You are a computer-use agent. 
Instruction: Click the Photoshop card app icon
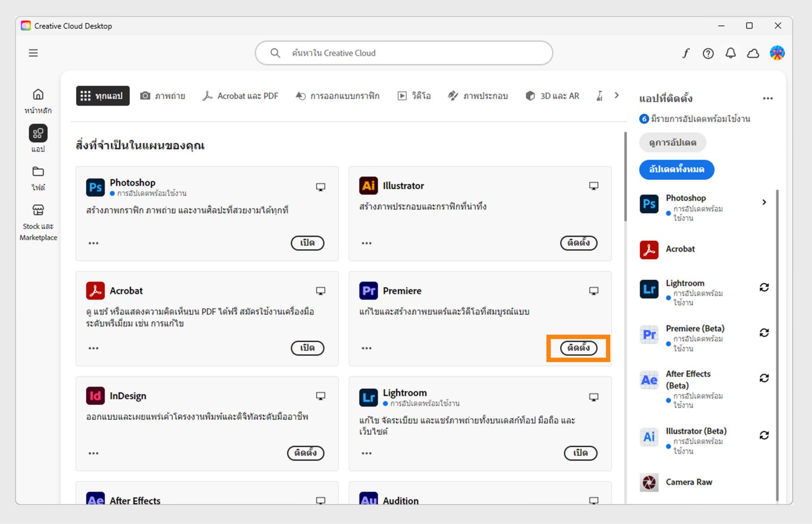tap(95, 187)
